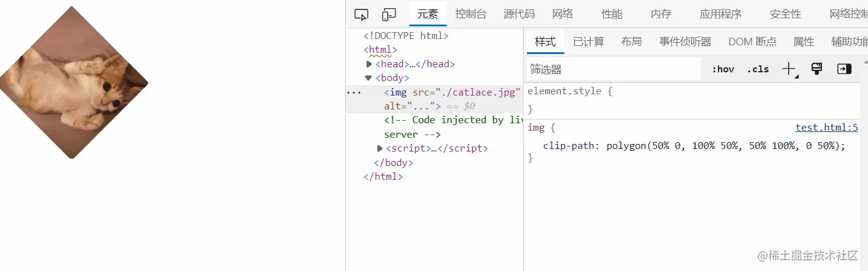
Task: Select the DOCTYPE html line
Action: (406, 36)
